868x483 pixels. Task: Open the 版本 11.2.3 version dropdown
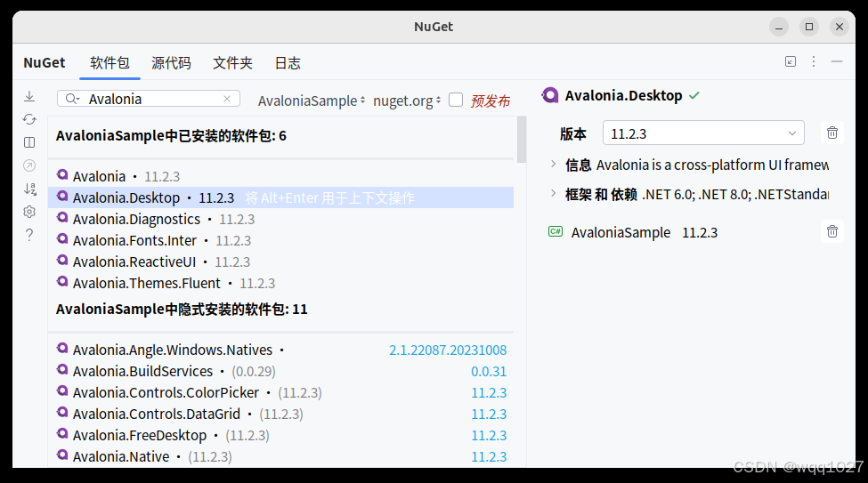703,133
